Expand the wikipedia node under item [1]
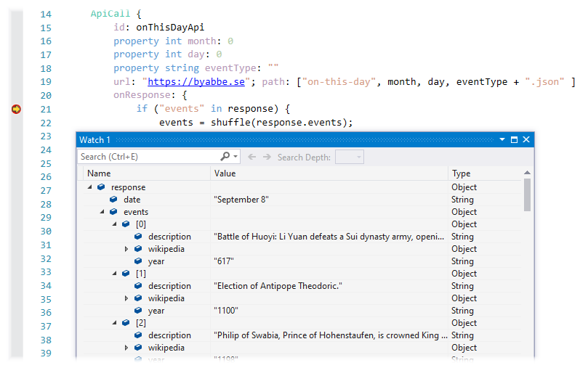The height and width of the screenshot is (368, 588). click(126, 298)
